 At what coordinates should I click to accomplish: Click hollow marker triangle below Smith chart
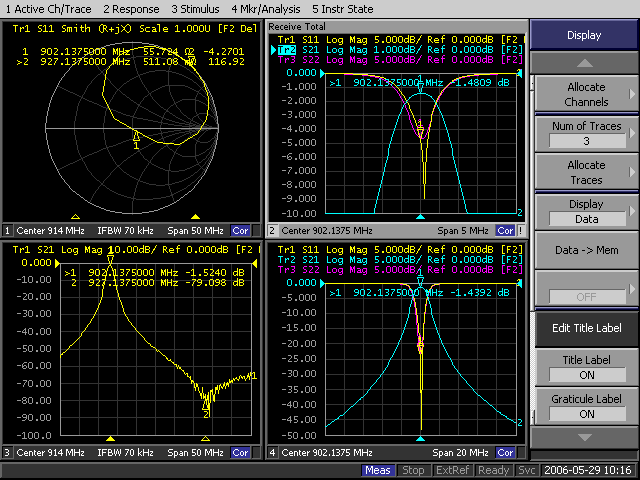coord(76,217)
